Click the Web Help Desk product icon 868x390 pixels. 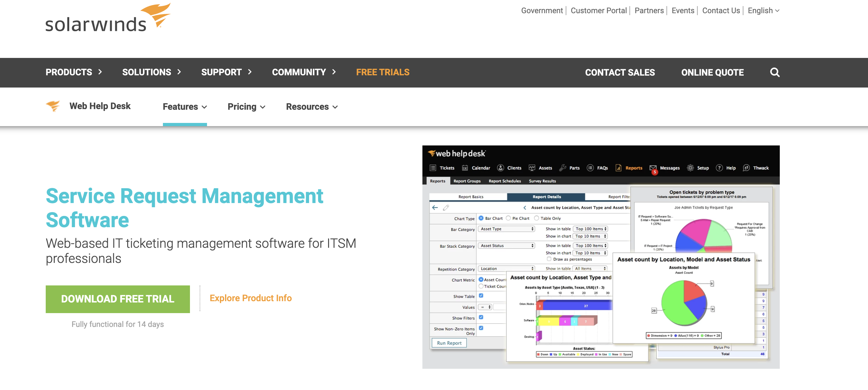[53, 106]
